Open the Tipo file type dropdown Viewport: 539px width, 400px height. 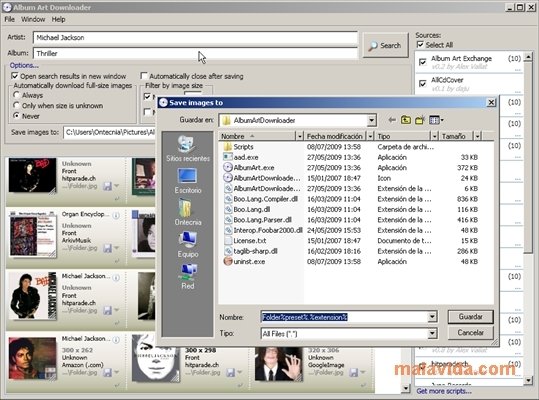[x=432, y=333]
